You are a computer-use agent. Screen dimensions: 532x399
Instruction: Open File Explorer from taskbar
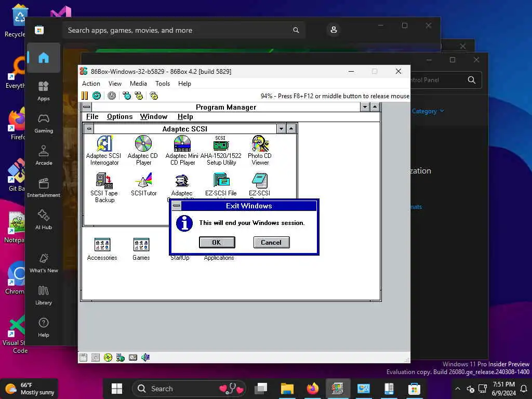(287, 389)
